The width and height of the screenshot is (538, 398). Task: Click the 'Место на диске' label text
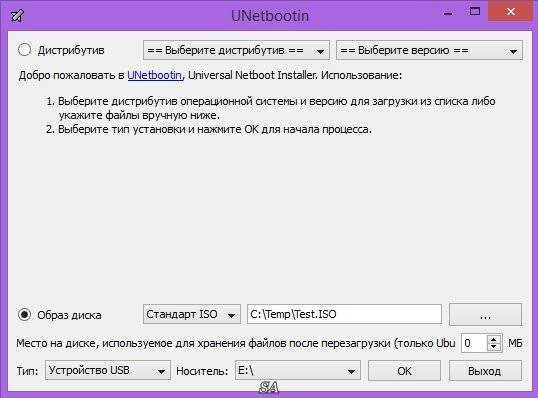[x=236, y=343]
